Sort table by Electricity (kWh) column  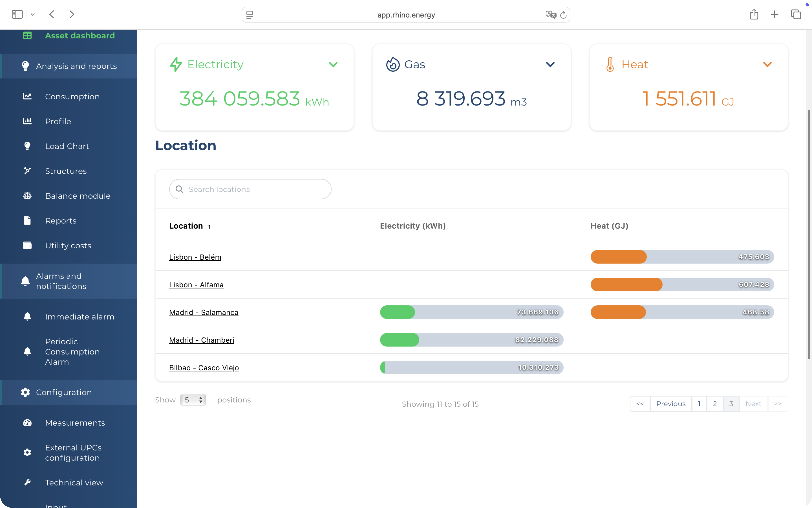(x=413, y=226)
